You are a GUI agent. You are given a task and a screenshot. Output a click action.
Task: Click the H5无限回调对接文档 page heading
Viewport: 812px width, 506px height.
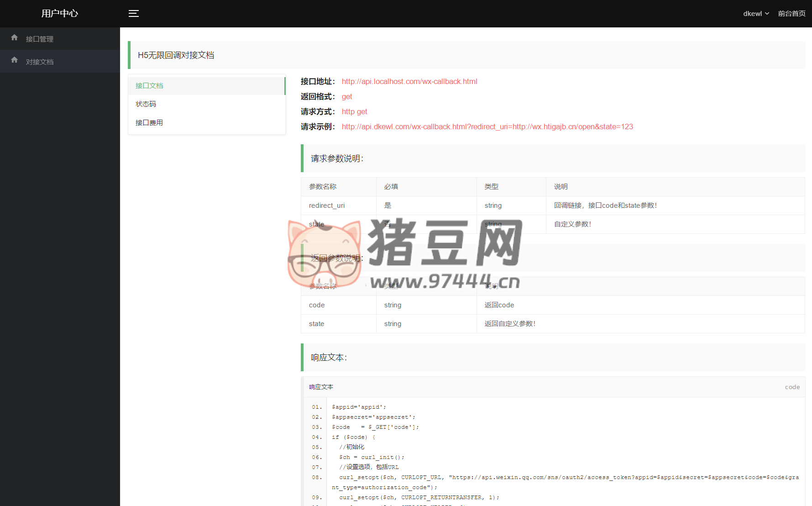tap(176, 55)
